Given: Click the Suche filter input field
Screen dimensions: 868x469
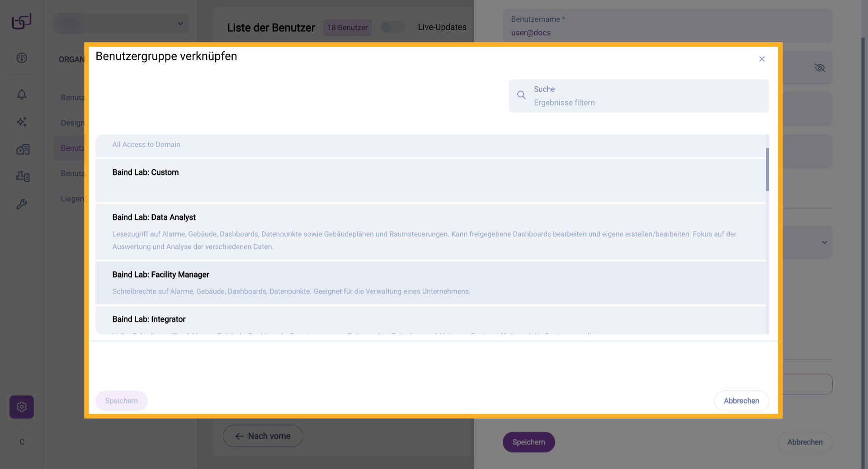Looking at the screenshot, I should (x=646, y=102).
